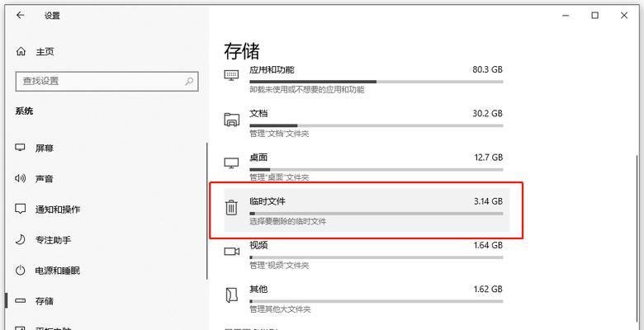Open the 存储 item in the sidebar

click(x=45, y=300)
